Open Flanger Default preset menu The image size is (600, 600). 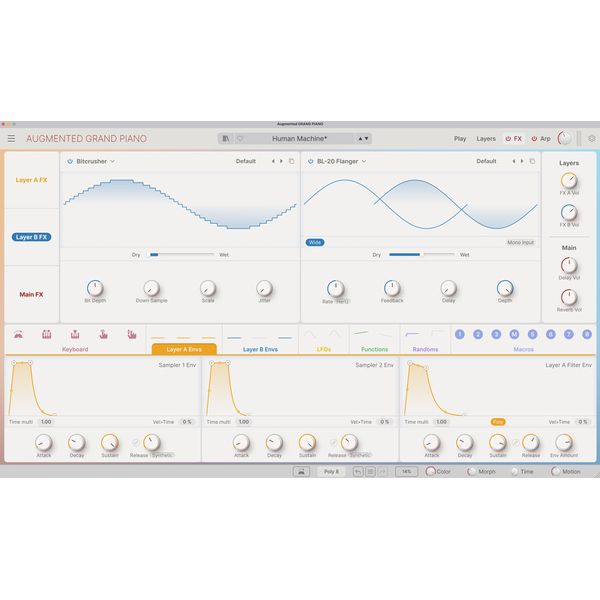click(x=486, y=161)
